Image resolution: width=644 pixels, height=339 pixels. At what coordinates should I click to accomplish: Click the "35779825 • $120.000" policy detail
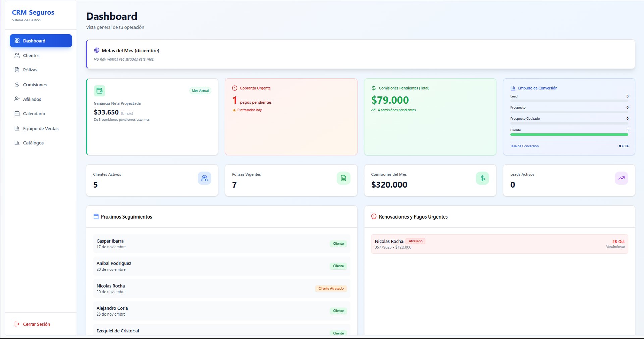pos(393,247)
